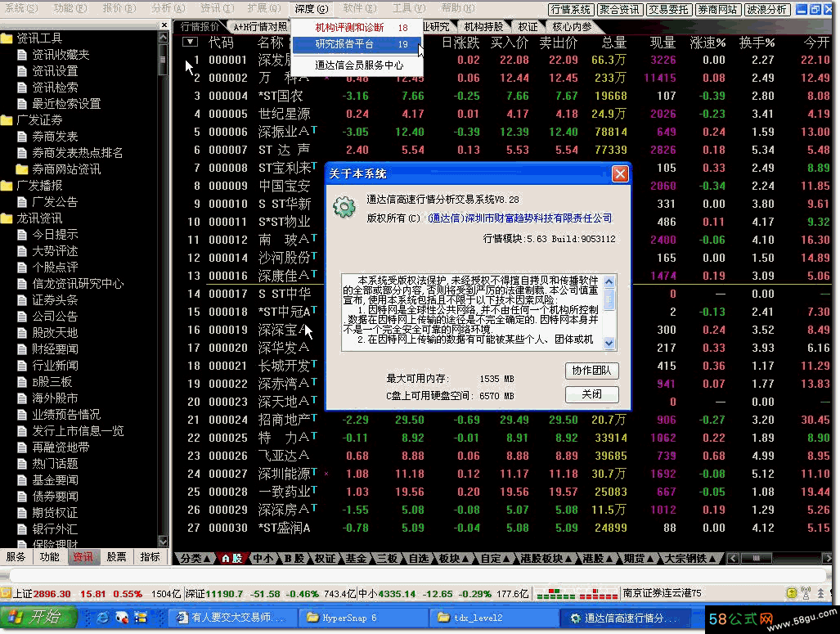
Task: Open 券商发表 document
Action: coord(48,137)
